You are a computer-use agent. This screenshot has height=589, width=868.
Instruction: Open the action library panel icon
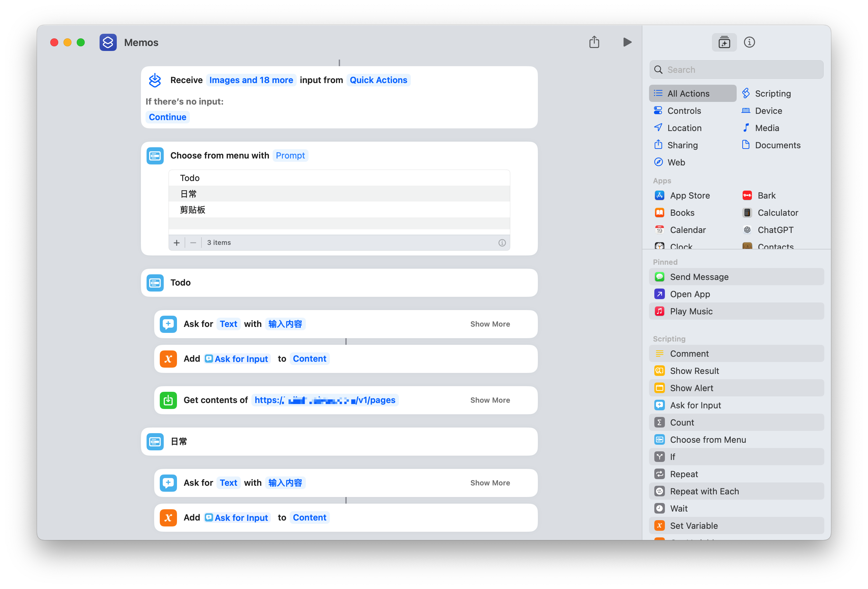click(x=724, y=42)
